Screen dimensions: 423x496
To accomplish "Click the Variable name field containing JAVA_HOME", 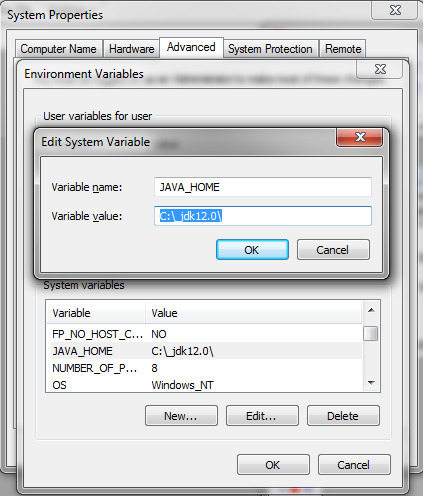I will click(263, 187).
